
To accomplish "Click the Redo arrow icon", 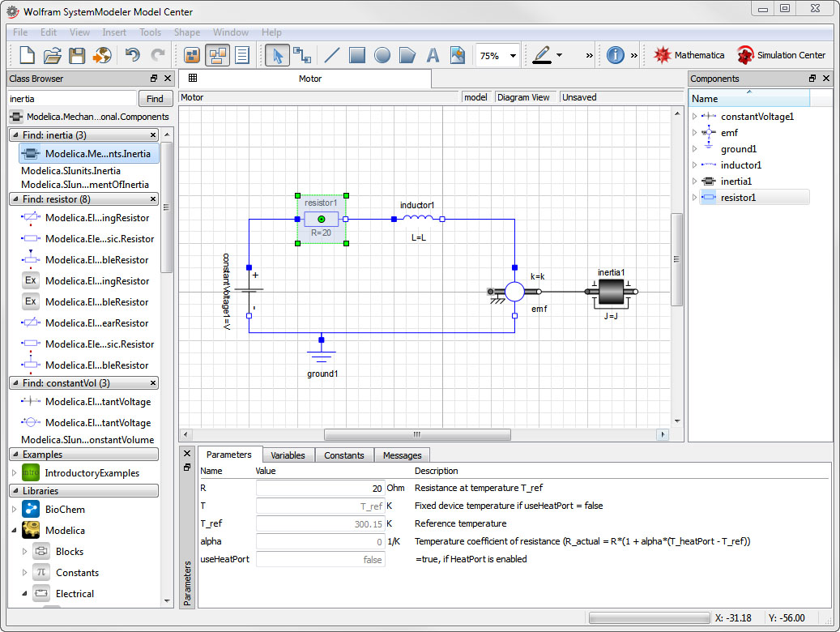I will click(x=158, y=54).
